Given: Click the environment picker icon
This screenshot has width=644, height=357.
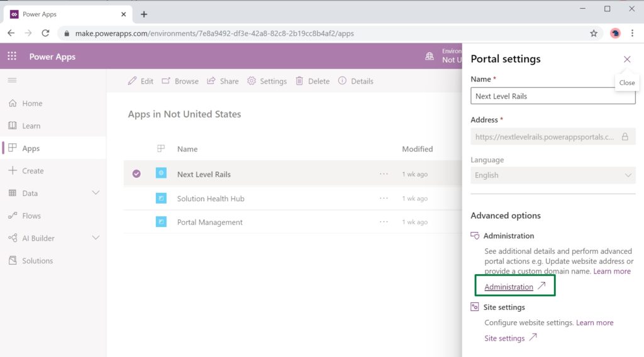Looking at the screenshot, I should coord(429,56).
